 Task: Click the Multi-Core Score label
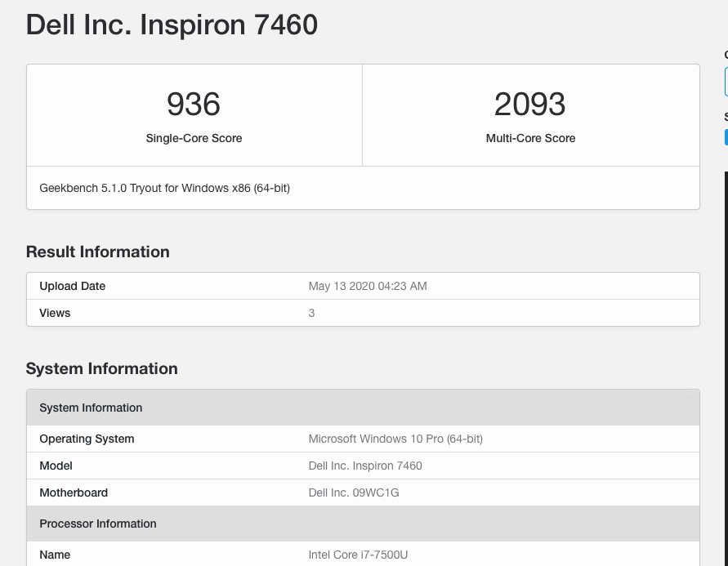[530, 138]
